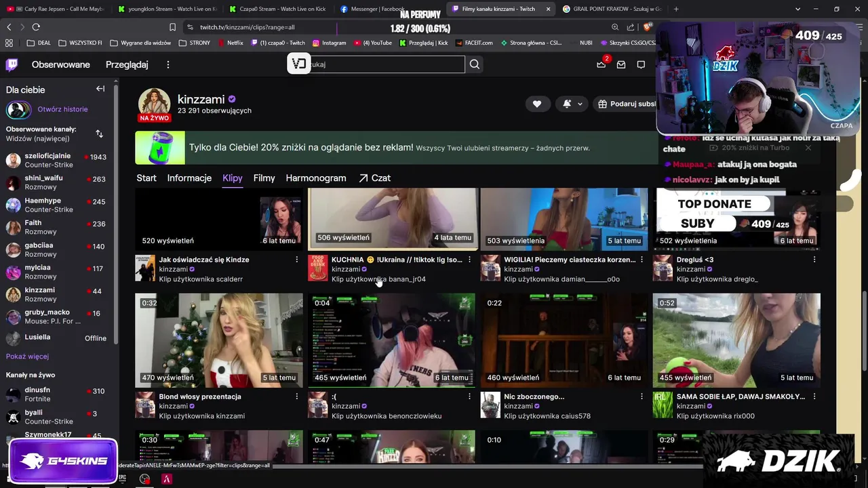Click the Twitch search input field
This screenshot has width=868, height=488.
pos(387,64)
